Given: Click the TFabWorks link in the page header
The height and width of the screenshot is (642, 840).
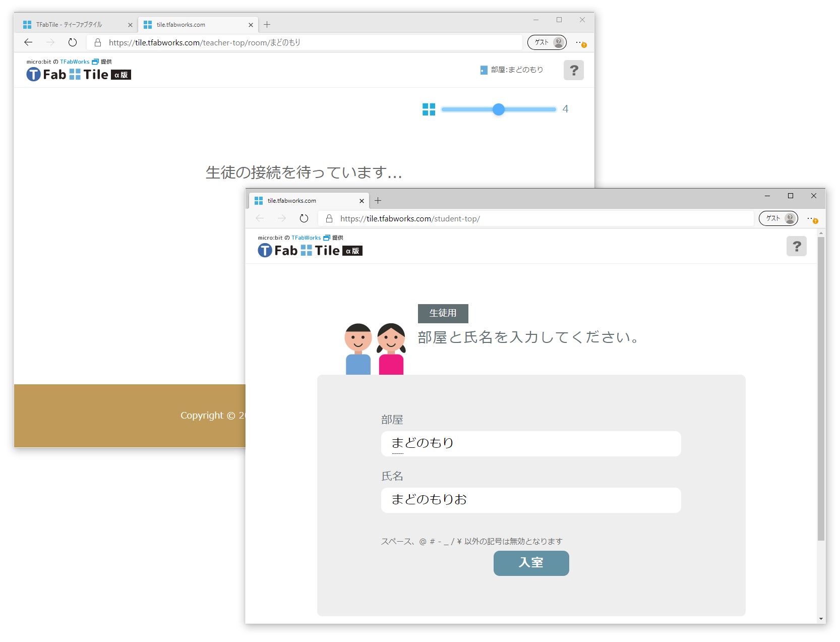Looking at the screenshot, I should click(x=75, y=62).
